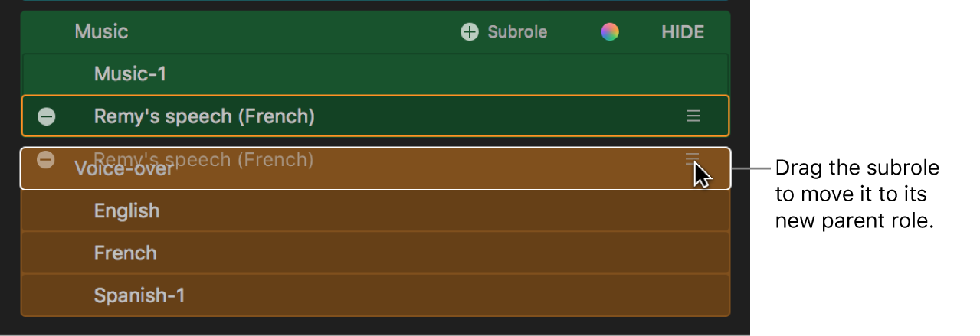Image resolution: width=980 pixels, height=336 pixels.
Task: Open the Music role color picker circle
Action: click(x=609, y=32)
